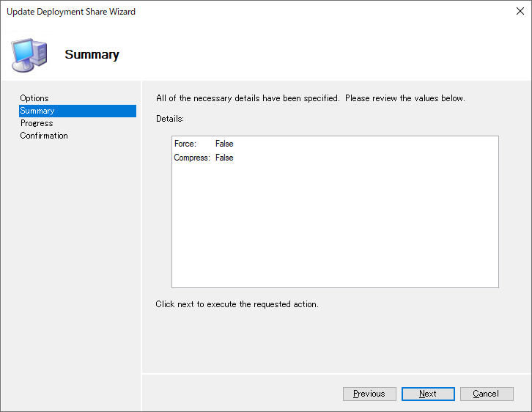Click the False value next to Compress
The height and width of the screenshot is (412, 532).
click(224, 158)
